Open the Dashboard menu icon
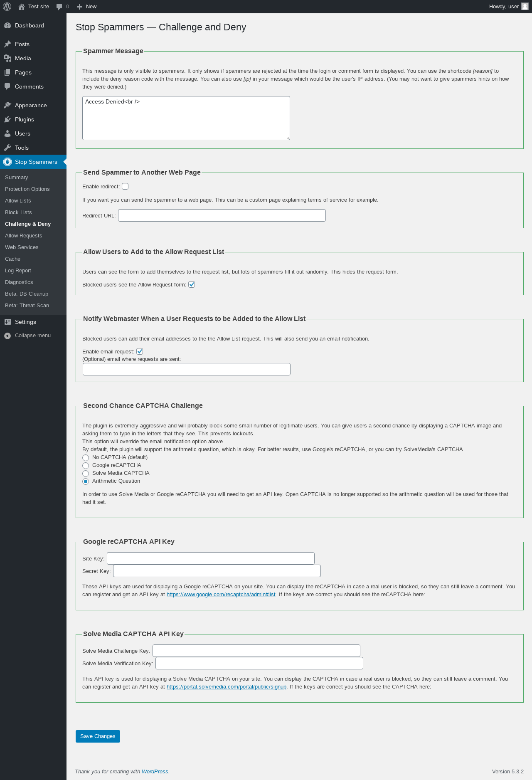 click(x=7, y=25)
